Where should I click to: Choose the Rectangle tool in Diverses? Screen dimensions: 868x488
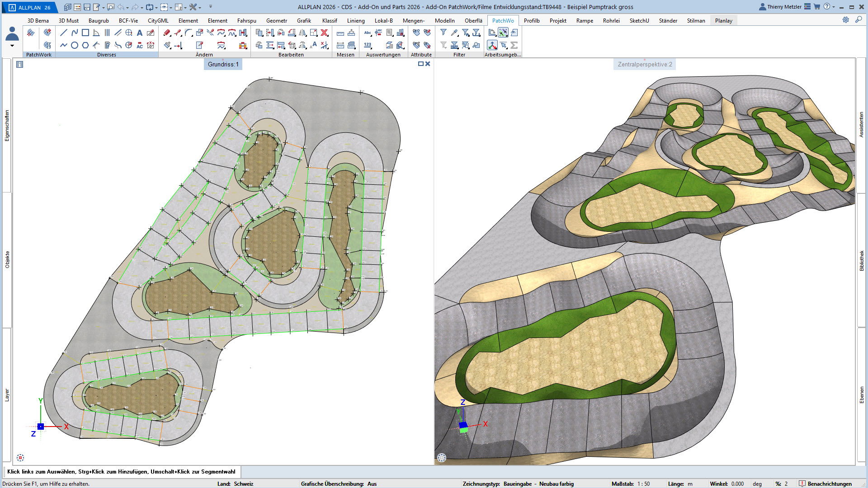coord(85,33)
